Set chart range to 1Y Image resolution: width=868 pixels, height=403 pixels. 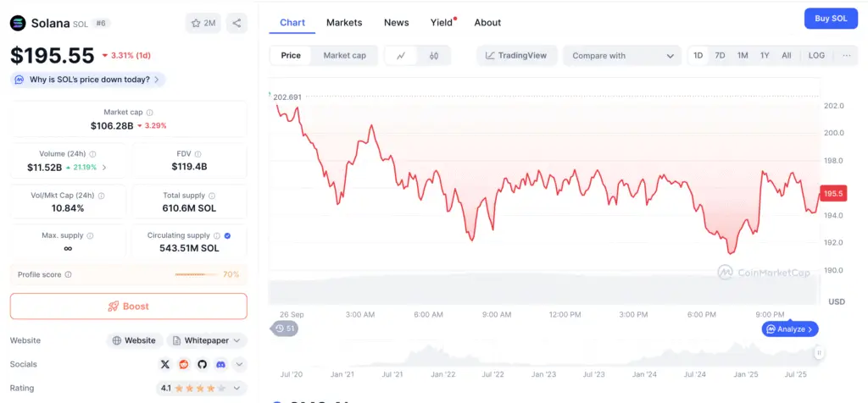[x=765, y=56]
